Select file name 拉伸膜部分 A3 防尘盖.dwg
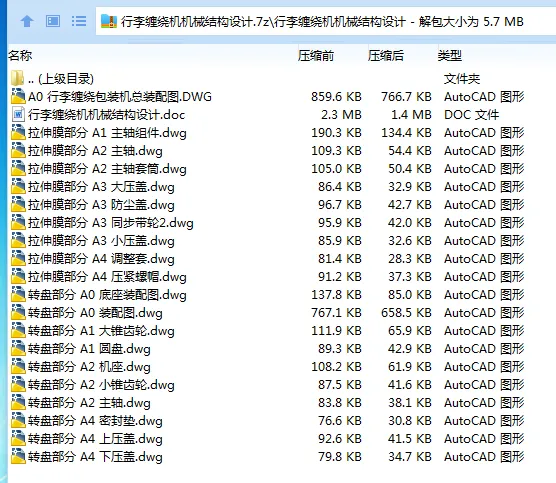Screen dimensions: 556x483 click(101, 205)
